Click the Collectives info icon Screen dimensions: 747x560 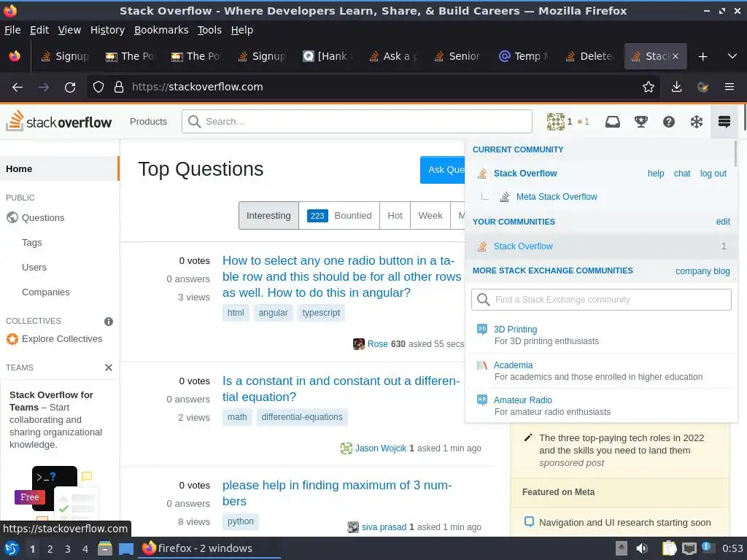[109, 322]
